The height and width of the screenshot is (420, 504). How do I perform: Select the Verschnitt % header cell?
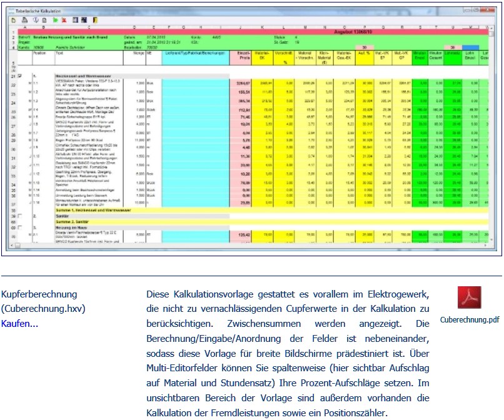click(283, 58)
